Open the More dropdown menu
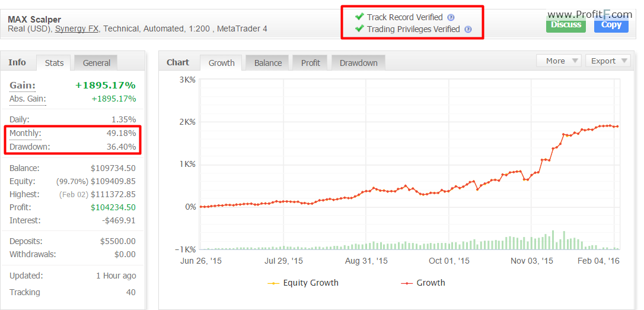This screenshot has width=644, height=310. point(559,61)
